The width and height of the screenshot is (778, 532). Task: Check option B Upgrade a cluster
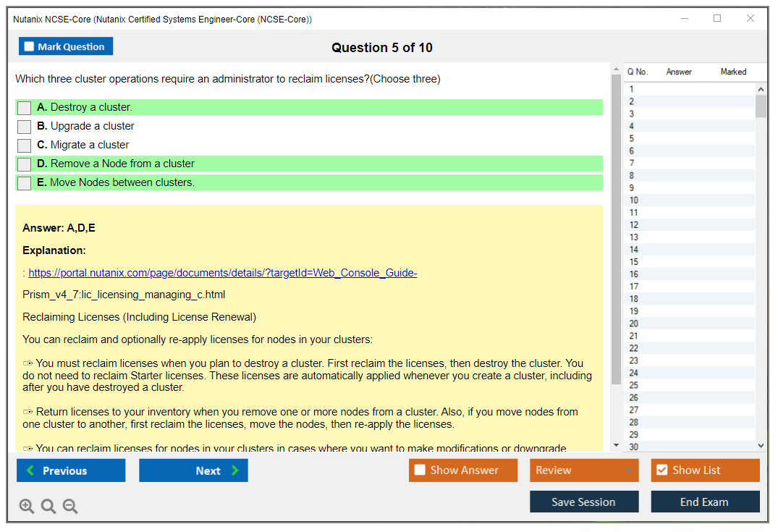[x=25, y=127]
